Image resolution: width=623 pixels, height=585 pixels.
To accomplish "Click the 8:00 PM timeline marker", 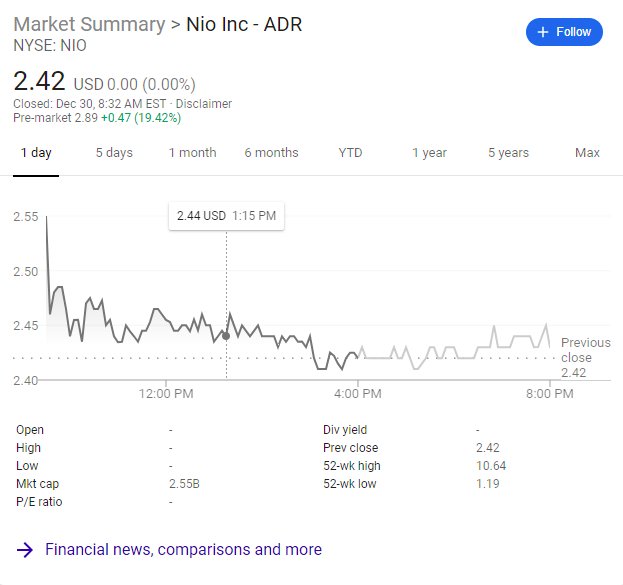I will click(550, 394).
